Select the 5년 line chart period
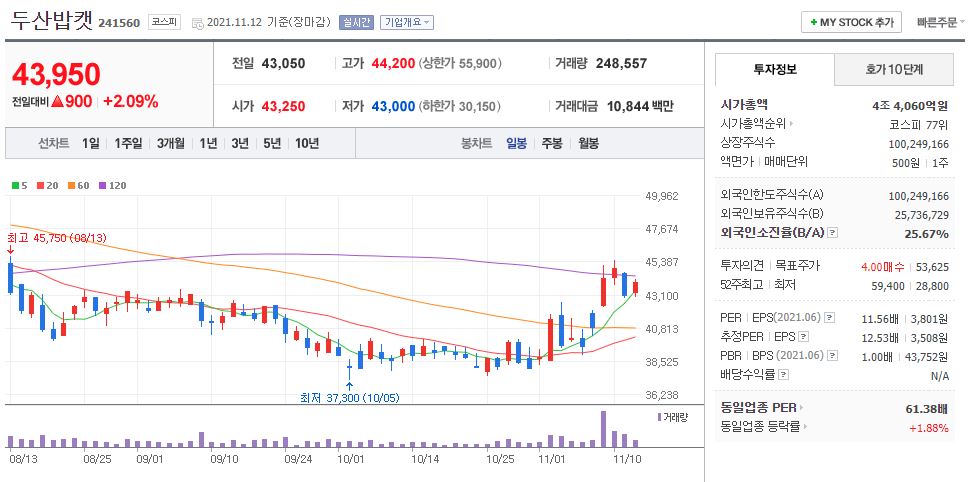975x482 pixels. coord(272,144)
